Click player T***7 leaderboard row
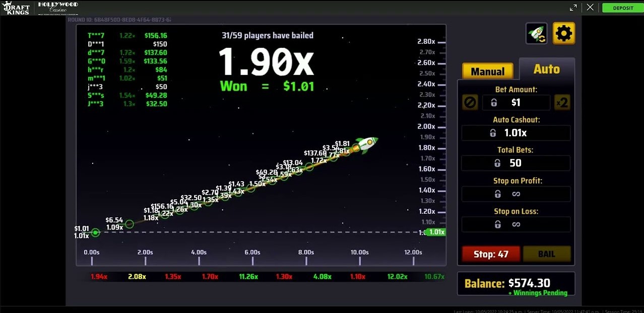 (x=127, y=36)
